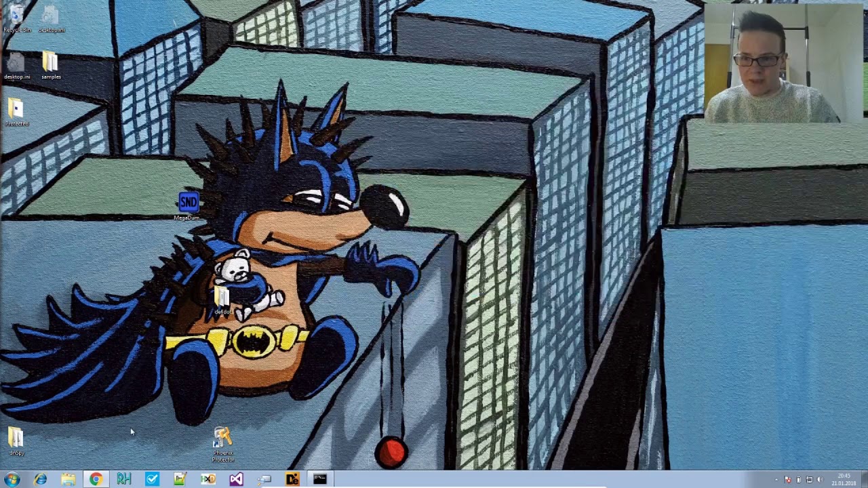The image size is (868, 488).
Task: Switch to the Command Prompt taskbar window
Action: click(320, 479)
